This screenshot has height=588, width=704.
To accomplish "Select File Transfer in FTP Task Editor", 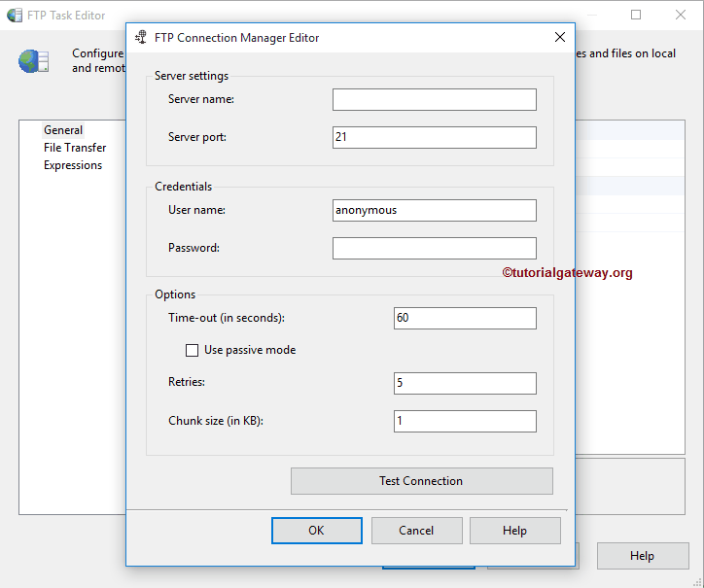I will pos(75,148).
